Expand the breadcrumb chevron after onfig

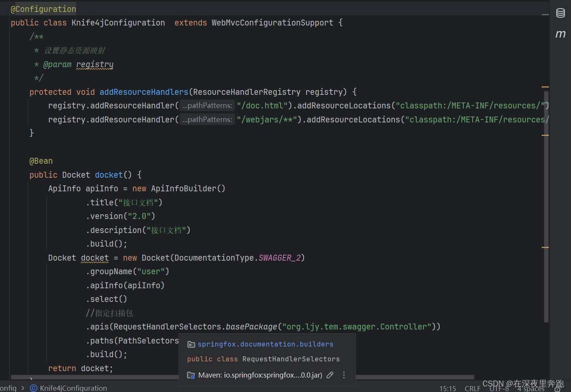click(x=23, y=388)
